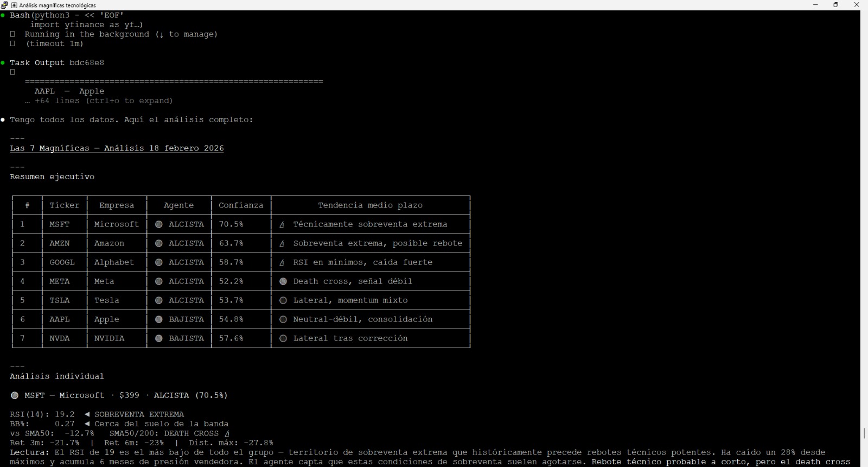The image size is (868, 467).
Task: Click the warning icon before 'Técnicamente sobreventa extrema'
Action: (282, 224)
